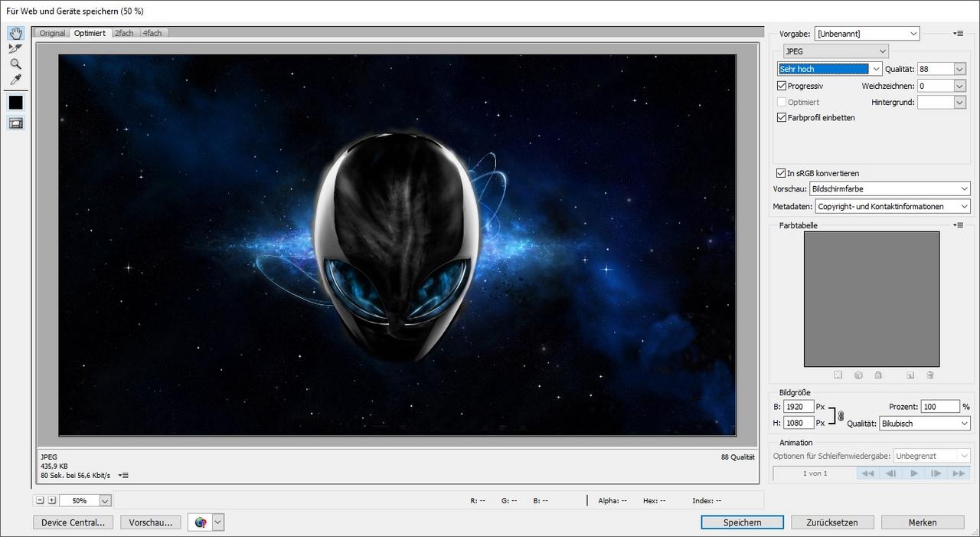Viewport: 980px width, 537px height.
Task: Click the last frame animation button
Action: (x=959, y=473)
